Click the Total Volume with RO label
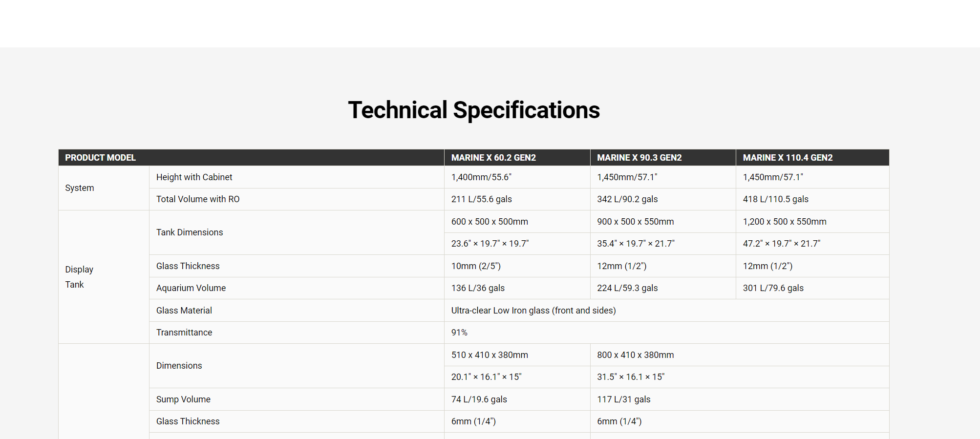Screen dimensions: 980x439 [x=198, y=199]
